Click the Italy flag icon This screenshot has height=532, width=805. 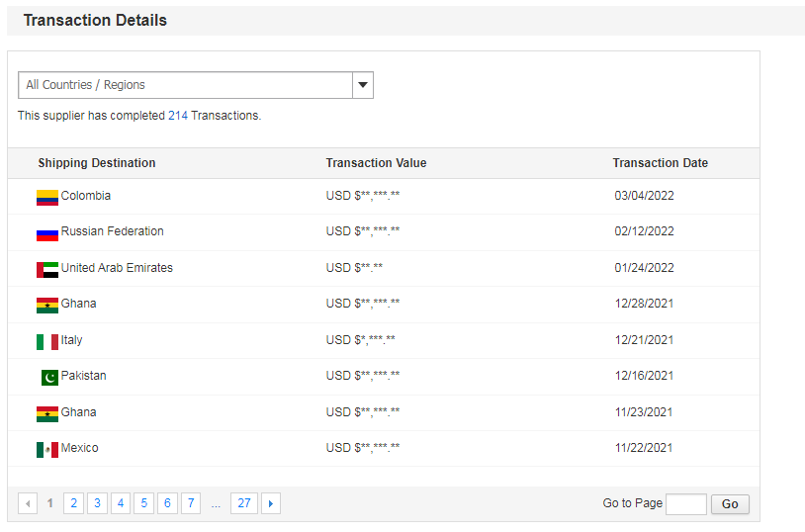pos(47,341)
